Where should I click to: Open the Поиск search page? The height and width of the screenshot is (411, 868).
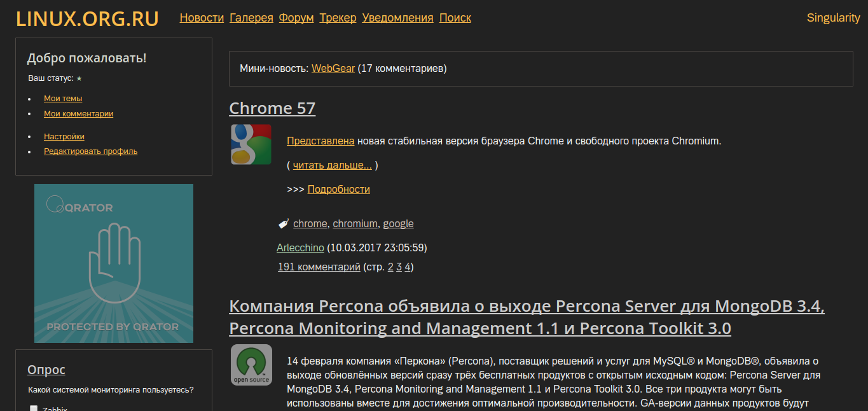pyautogui.click(x=455, y=18)
